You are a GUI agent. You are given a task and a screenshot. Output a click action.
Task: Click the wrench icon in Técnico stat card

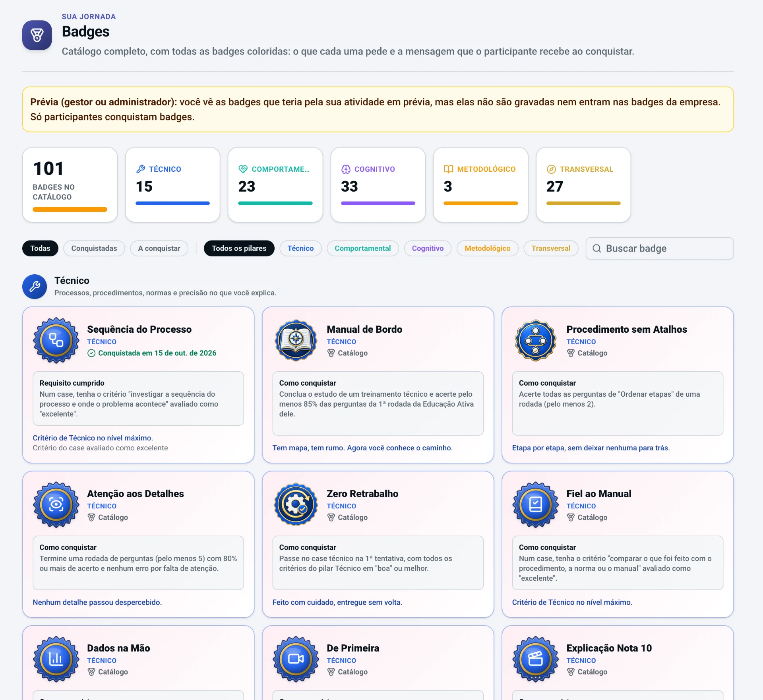141,169
